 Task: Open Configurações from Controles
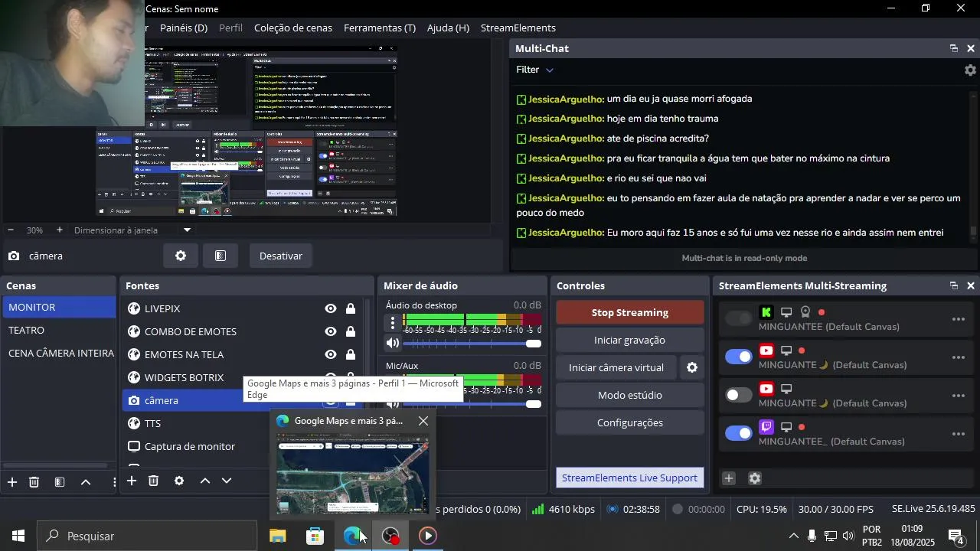click(x=630, y=422)
